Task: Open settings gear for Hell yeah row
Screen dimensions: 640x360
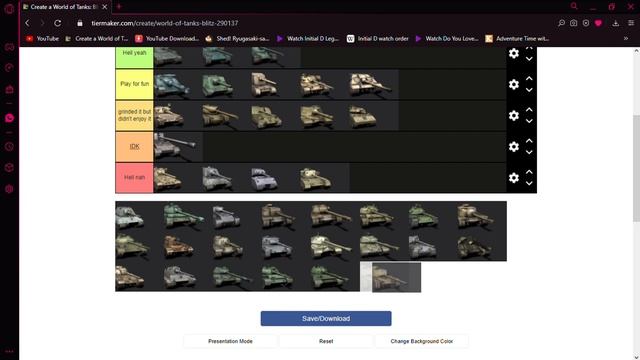Action: (513, 53)
